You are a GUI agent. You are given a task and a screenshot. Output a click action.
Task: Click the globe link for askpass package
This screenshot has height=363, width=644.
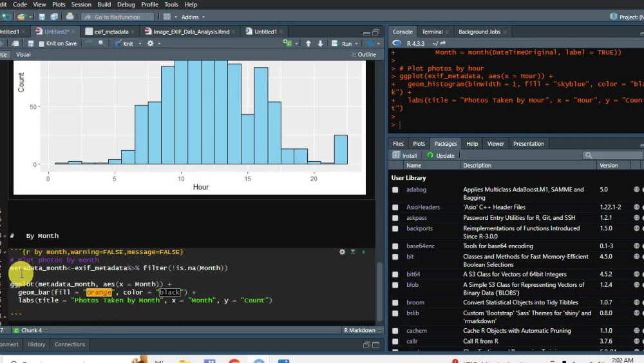pos(636,218)
